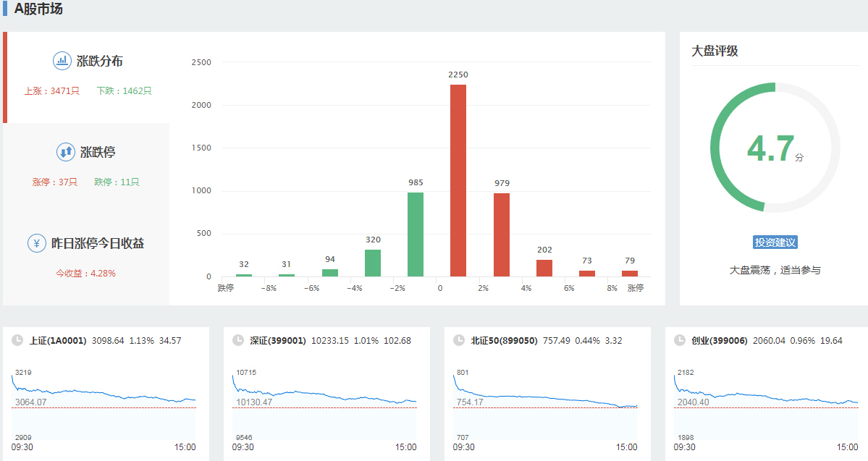This screenshot has height=461, width=868.
Task: Click the clock icon beside 上证(1A0001)
Action: pyautogui.click(x=17, y=340)
